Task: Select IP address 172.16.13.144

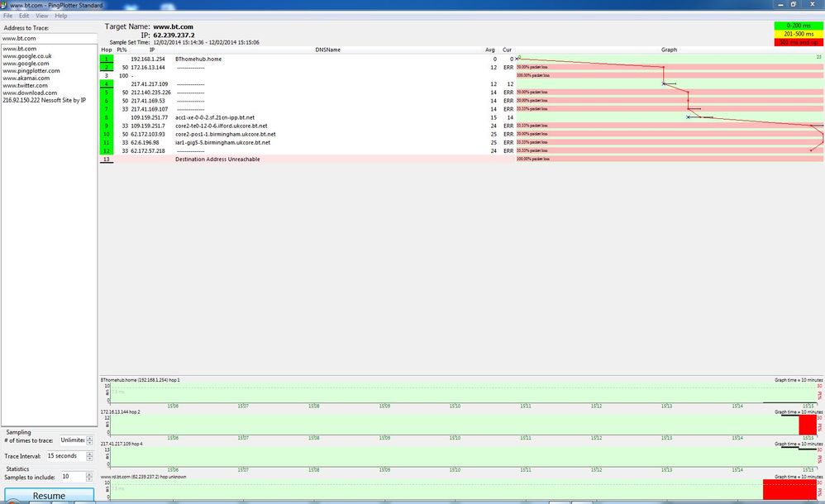Action: point(148,68)
